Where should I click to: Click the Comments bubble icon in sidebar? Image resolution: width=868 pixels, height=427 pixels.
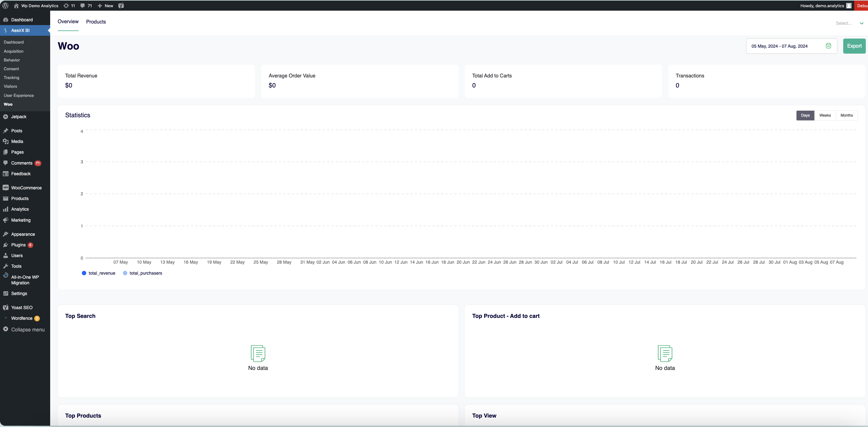click(x=6, y=163)
